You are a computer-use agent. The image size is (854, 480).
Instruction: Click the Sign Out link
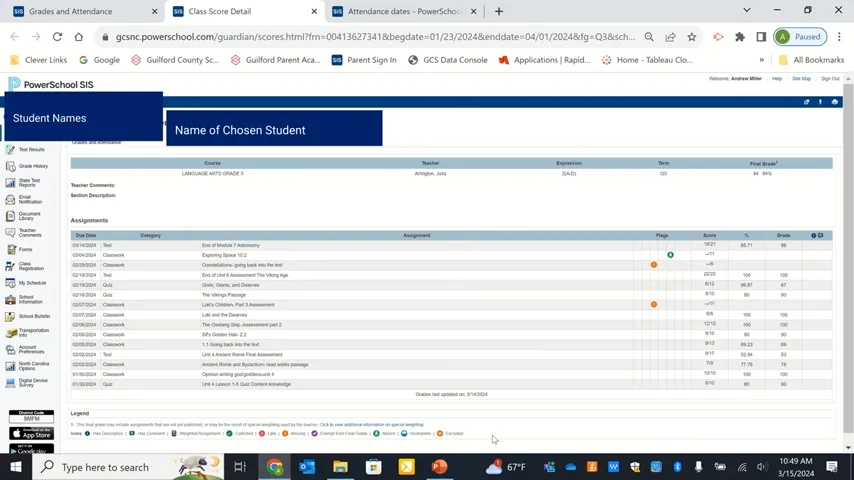tap(830, 78)
